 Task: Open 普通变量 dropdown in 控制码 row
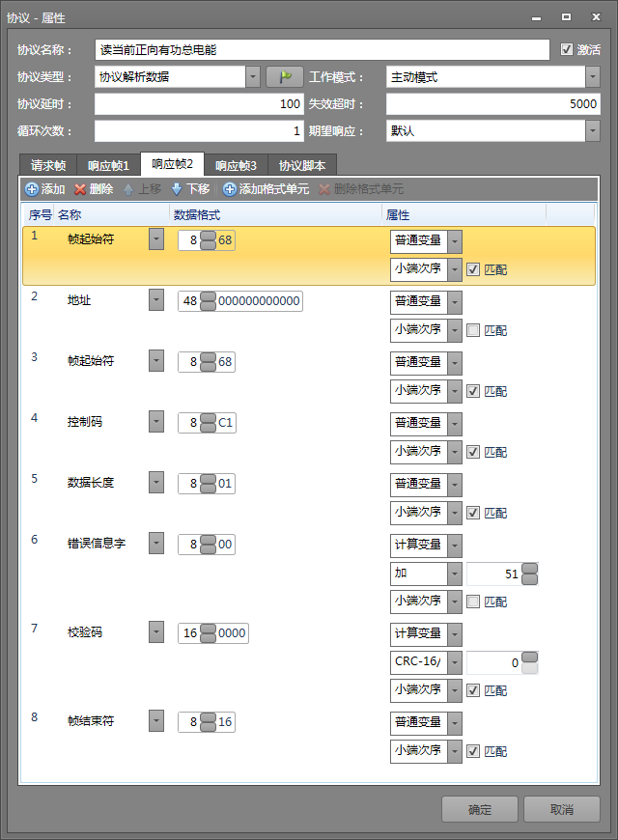pyautogui.click(x=455, y=424)
